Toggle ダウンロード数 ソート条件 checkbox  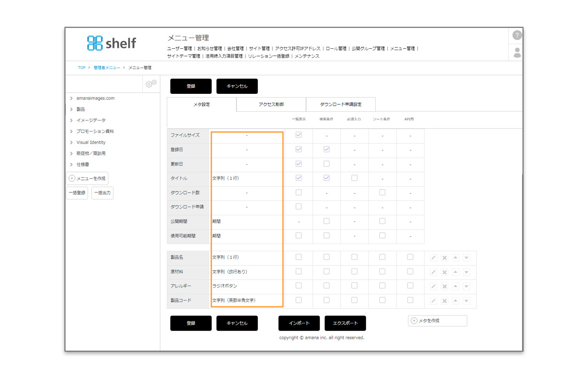click(x=382, y=192)
